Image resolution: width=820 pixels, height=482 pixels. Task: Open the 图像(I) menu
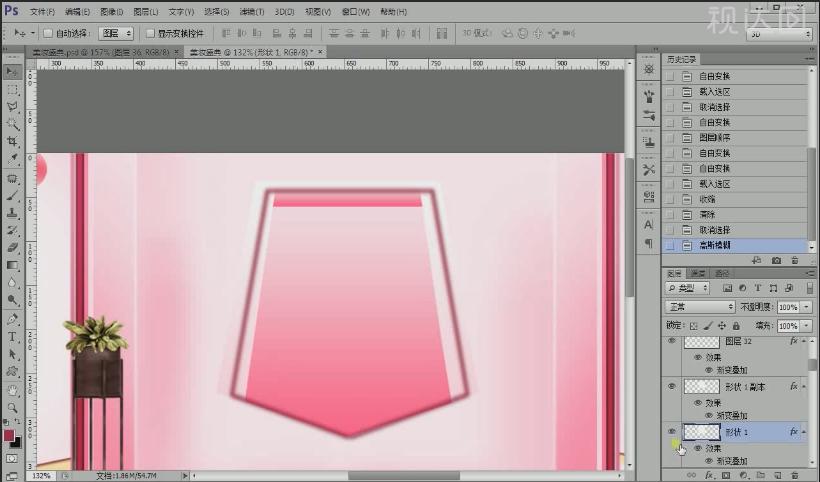pyautogui.click(x=111, y=12)
